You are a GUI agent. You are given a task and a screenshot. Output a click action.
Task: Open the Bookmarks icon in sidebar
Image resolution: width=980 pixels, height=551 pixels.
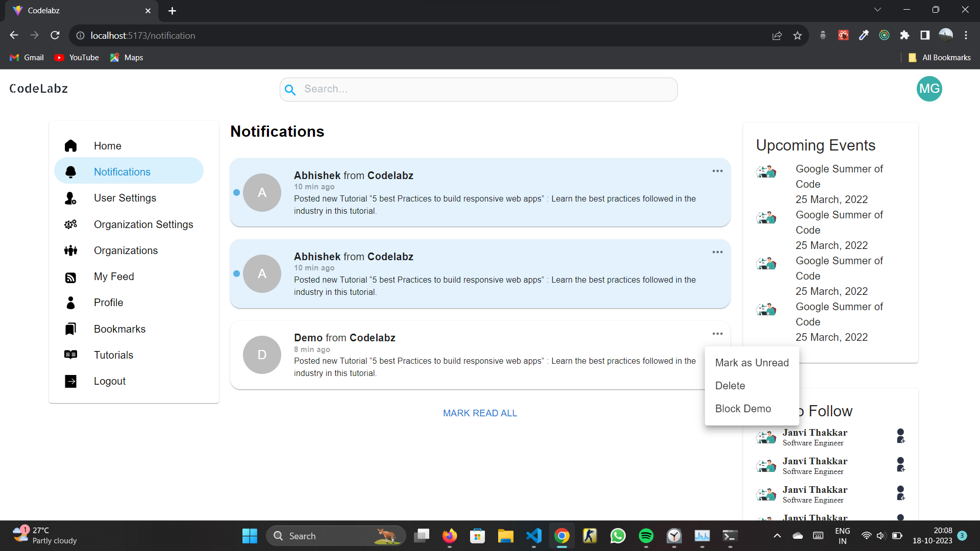click(x=70, y=329)
